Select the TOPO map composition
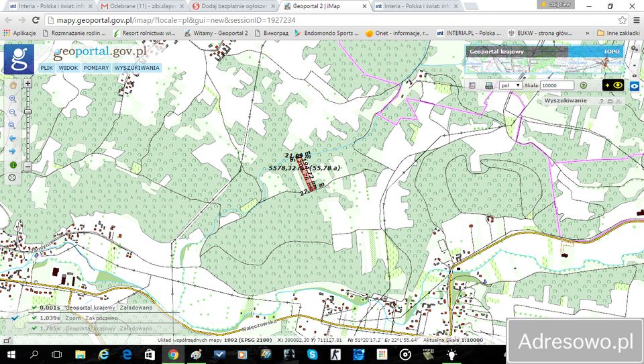Image resolution: width=644 pixels, height=364 pixels. point(611,52)
